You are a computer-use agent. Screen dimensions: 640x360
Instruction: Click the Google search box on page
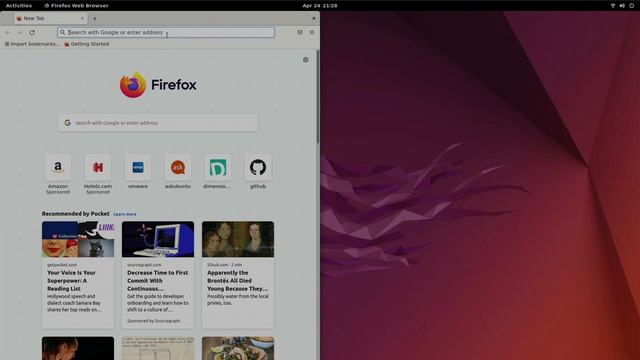[158, 123]
